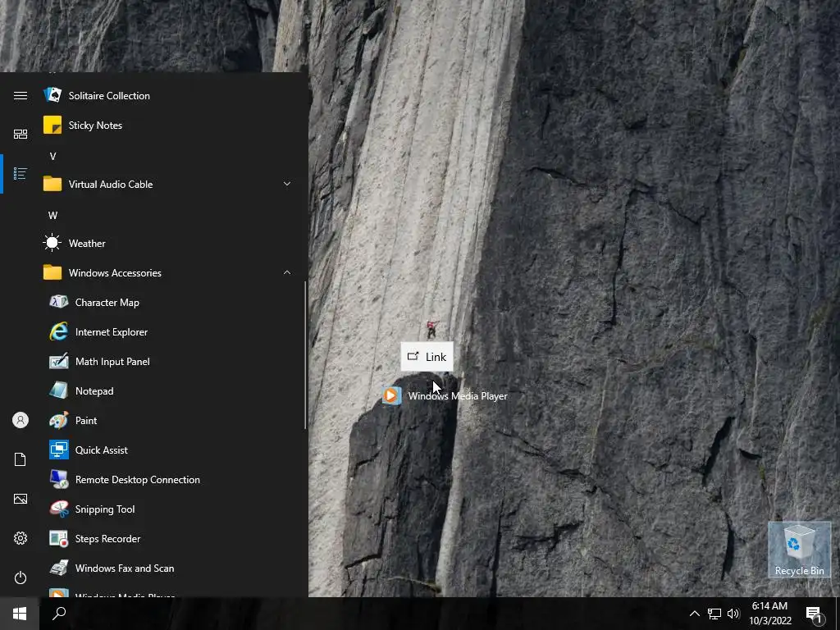Click the Link drag tooltip

[427, 356]
